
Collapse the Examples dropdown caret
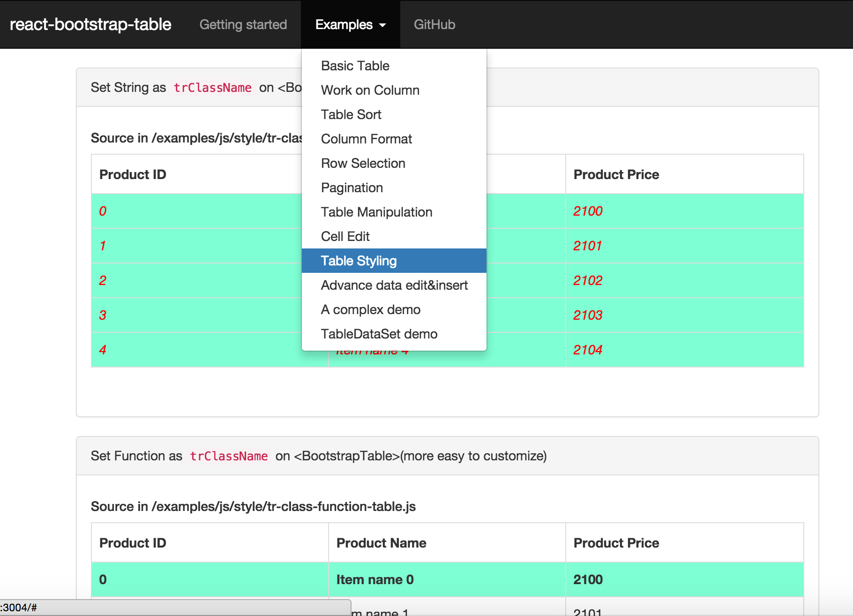tap(382, 25)
